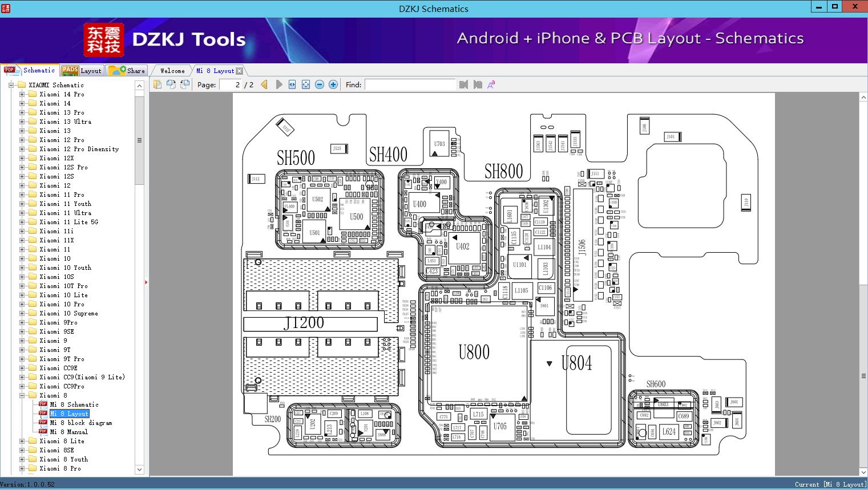868x490 pixels.
Task: Expand the Xiaomi 10 Supreme folder
Action: [x=22, y=313]
